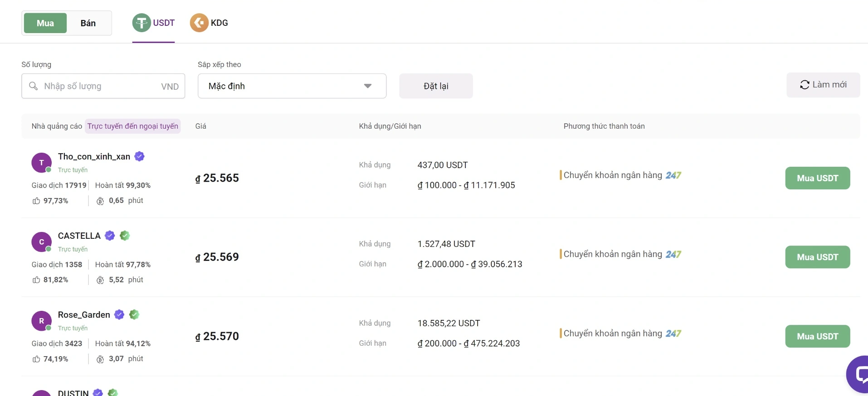Click price ₫ 25.565
868x396 pixels.
click(217, 178)
